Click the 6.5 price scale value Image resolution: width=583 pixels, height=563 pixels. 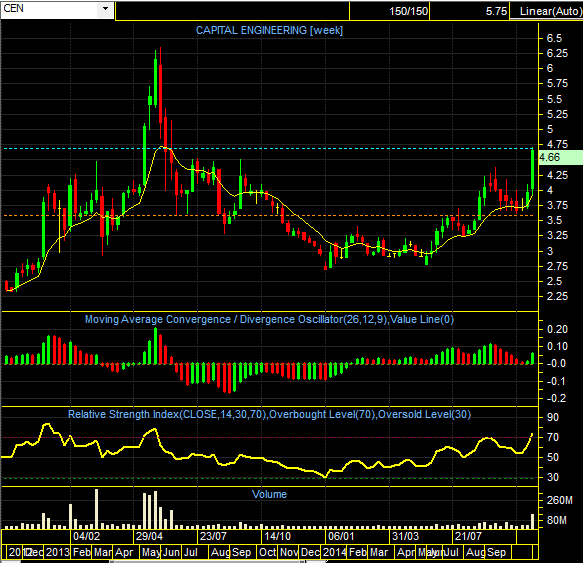[554, 38]
